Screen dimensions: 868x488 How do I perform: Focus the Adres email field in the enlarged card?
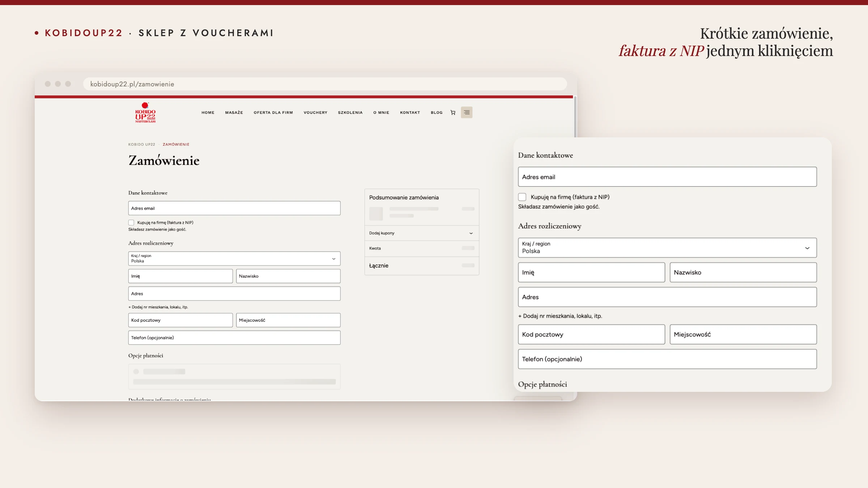[x=667, y=177]
